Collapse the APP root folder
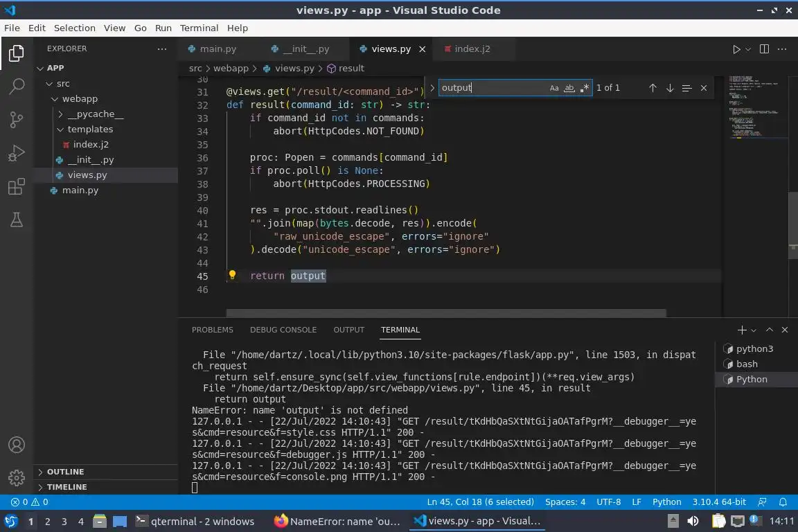This screenshot has height=532, width=798. [40, 68]
